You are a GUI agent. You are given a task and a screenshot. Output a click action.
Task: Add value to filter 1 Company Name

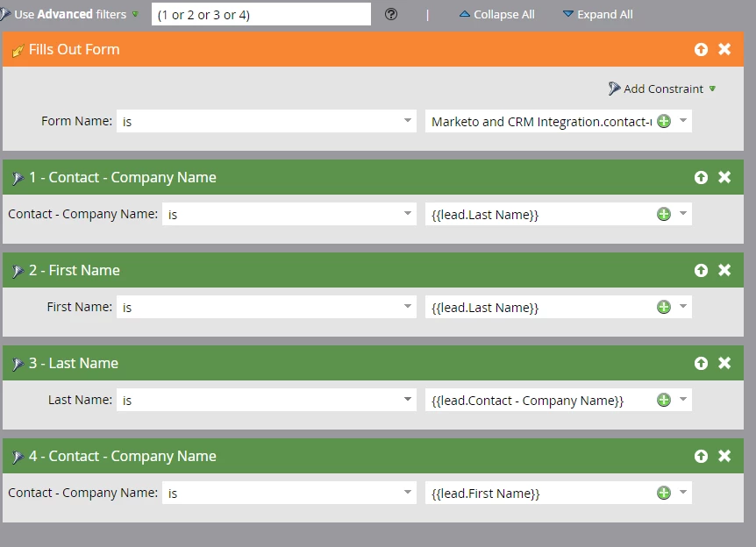[x=664, y=214]
